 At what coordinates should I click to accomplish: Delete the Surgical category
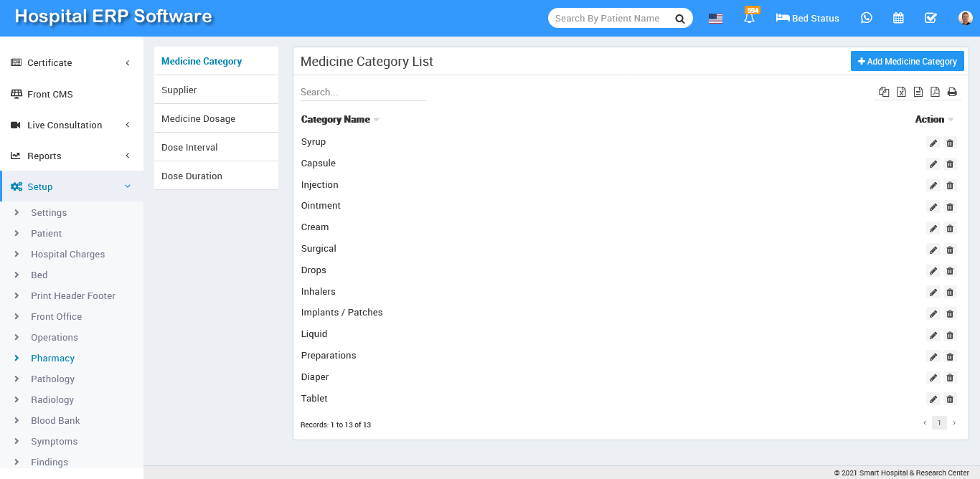point(950,250)
